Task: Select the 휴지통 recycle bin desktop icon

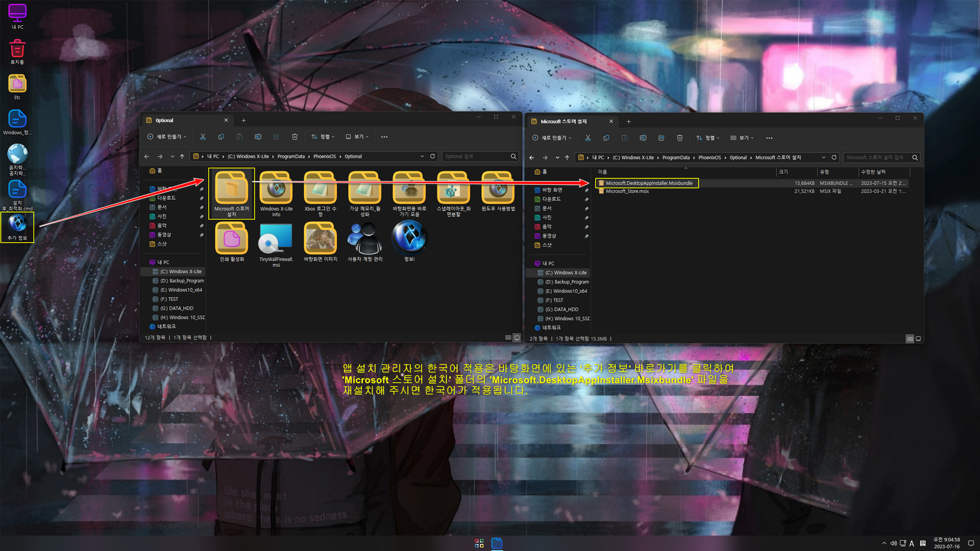Action: (17, 52)
